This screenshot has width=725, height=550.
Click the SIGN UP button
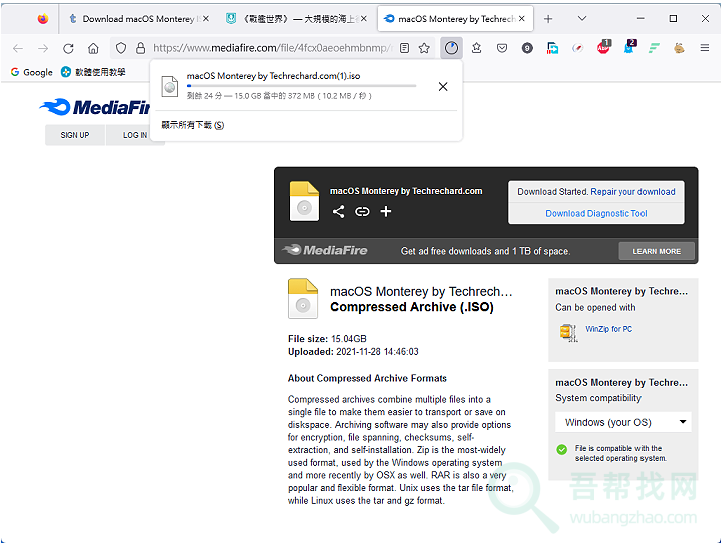click(x=75, y=135)
